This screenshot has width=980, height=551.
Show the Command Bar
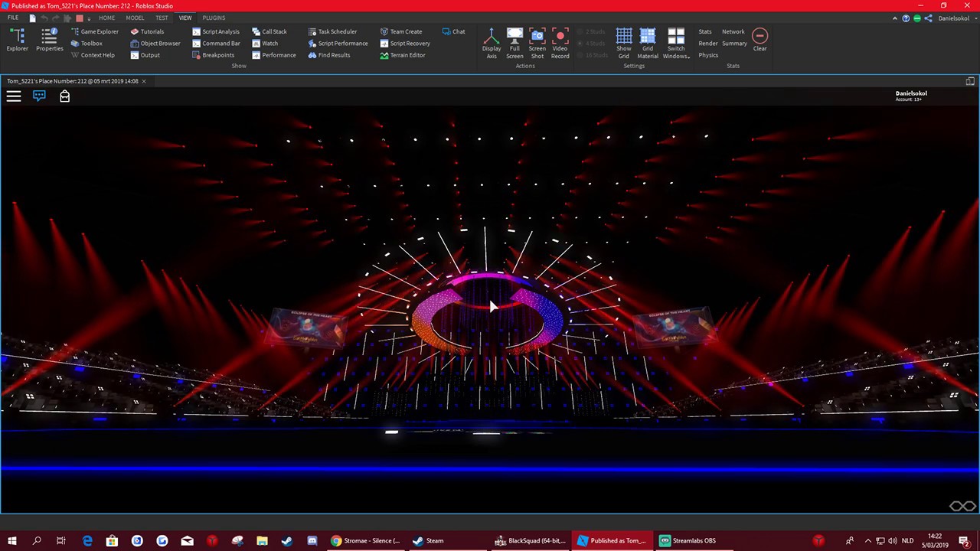[x=216, y=44]
